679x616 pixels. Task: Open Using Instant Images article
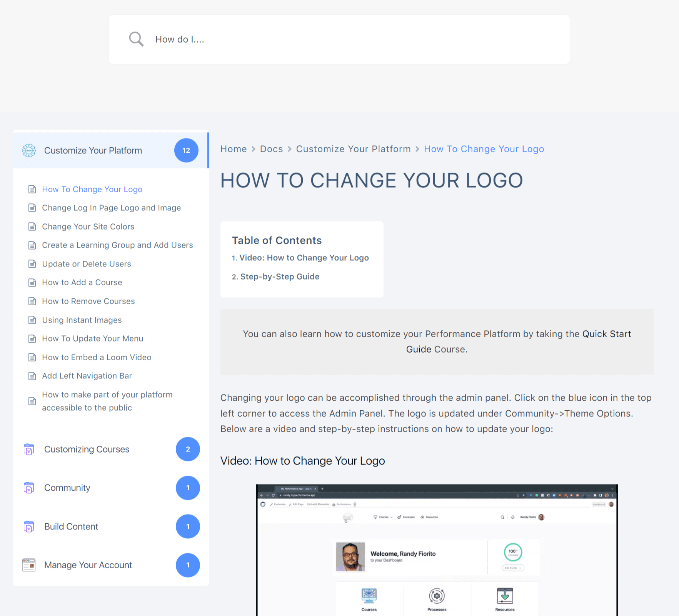pyautogui.click(x=82, y=320)
